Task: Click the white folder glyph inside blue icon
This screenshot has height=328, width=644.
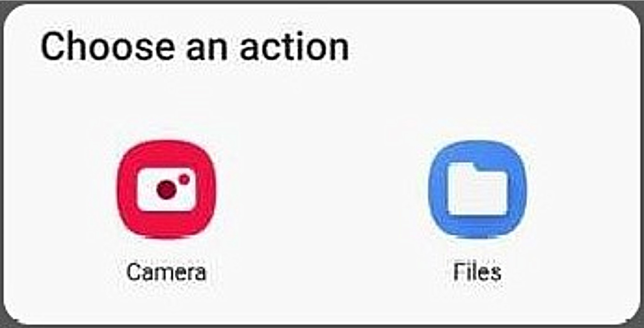Action: pyautogui.click(x=478, y=189)
